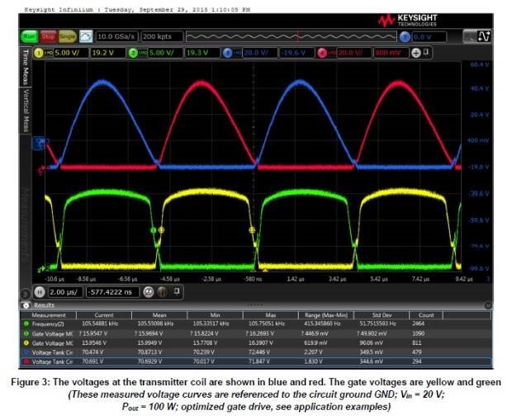Viewport: 512px width, 420px height.
Task: Click the zoom magnifier icon in horizontal bar
Action: pos(149,292)
